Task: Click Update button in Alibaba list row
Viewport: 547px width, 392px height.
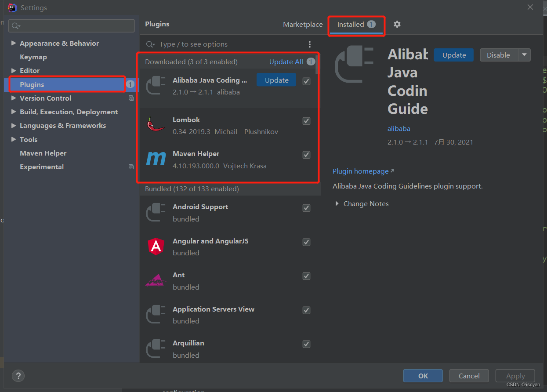Action: [277, 80]
